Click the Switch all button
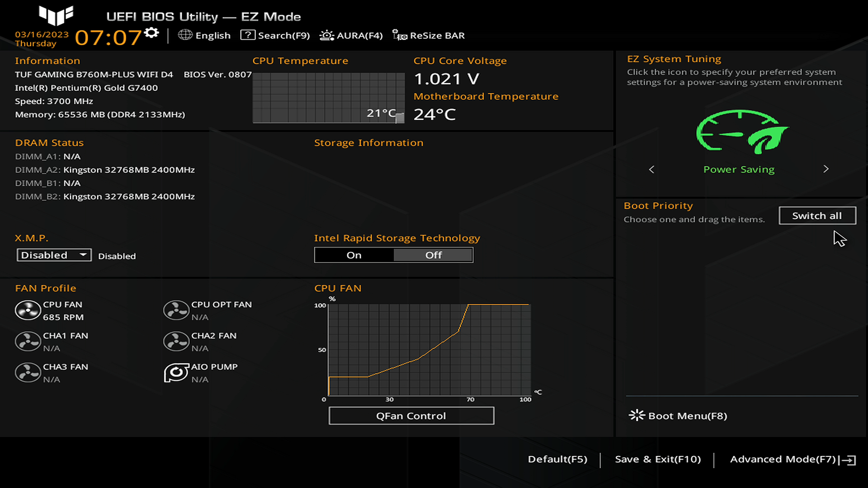The height and width of the screenshot is (488, 868). (817, 216)
